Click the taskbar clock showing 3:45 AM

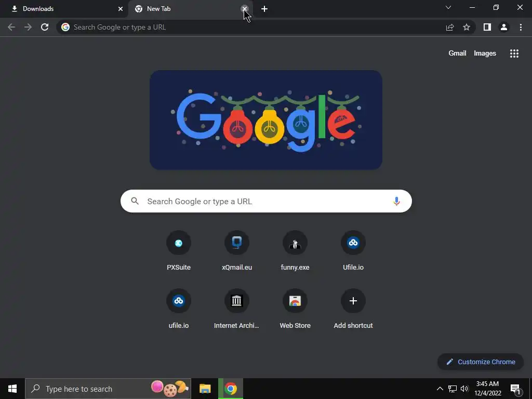487,389
